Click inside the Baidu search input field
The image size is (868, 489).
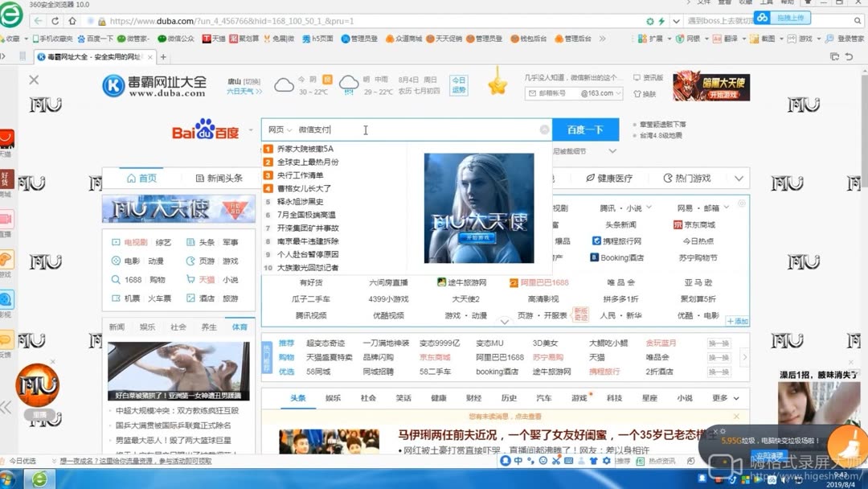click(x=366, y=129)
